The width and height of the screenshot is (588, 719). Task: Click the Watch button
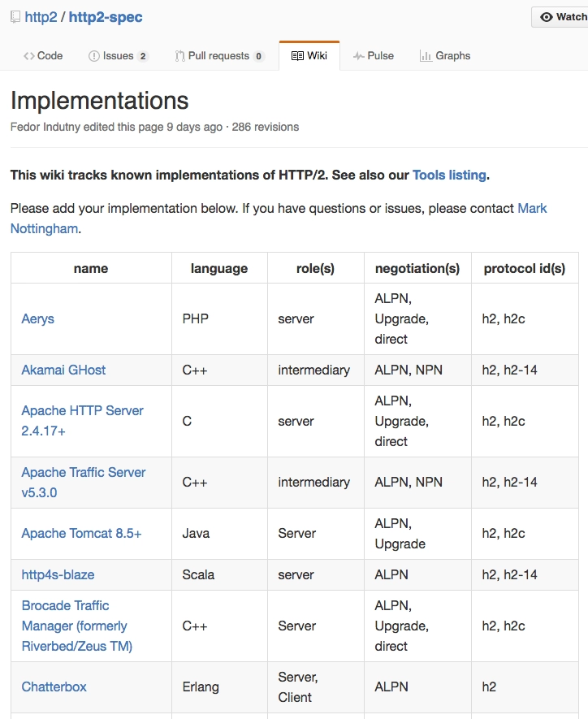pos(560,17)
